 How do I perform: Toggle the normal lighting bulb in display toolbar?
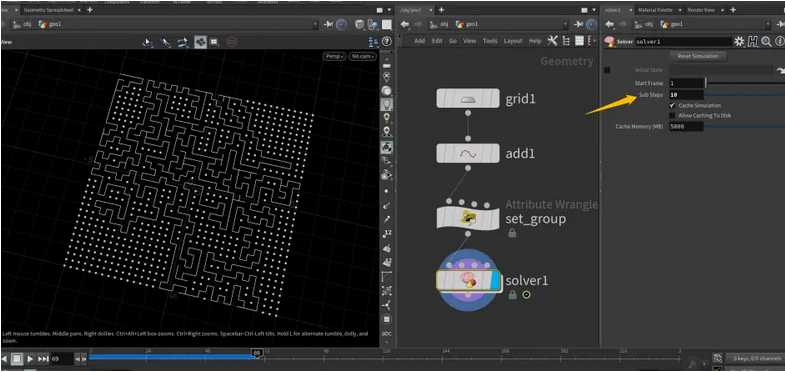coord(386,118)
